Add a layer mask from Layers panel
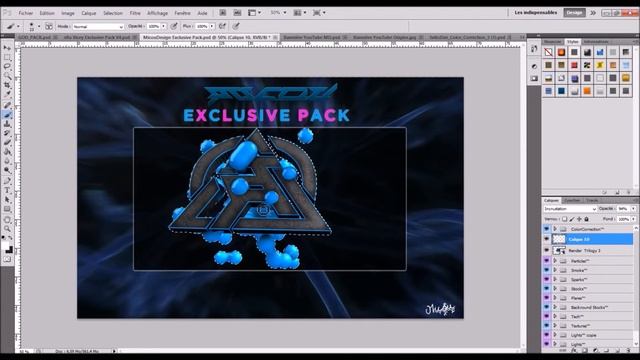Viewport: 640px width, 360px height. pos(584,350)
